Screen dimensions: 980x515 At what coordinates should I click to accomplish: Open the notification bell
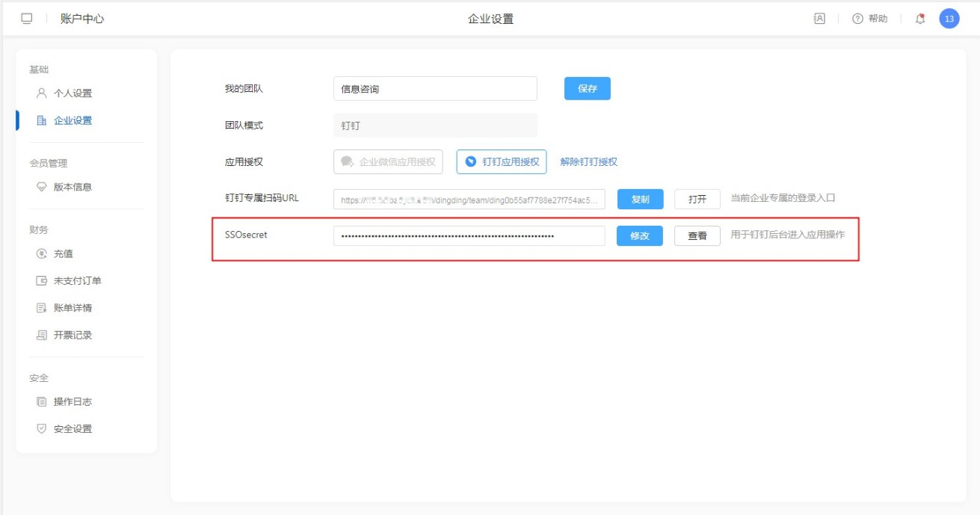[920, 19]
